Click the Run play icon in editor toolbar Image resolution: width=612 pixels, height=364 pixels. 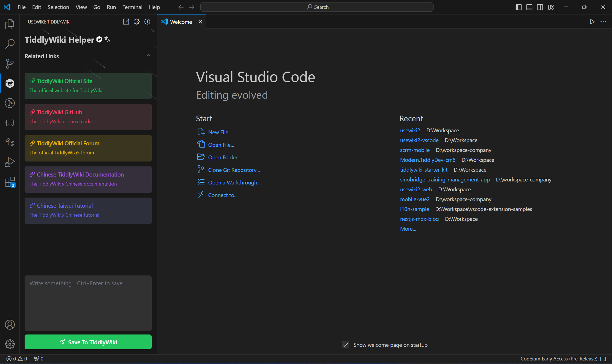(592, 22)
